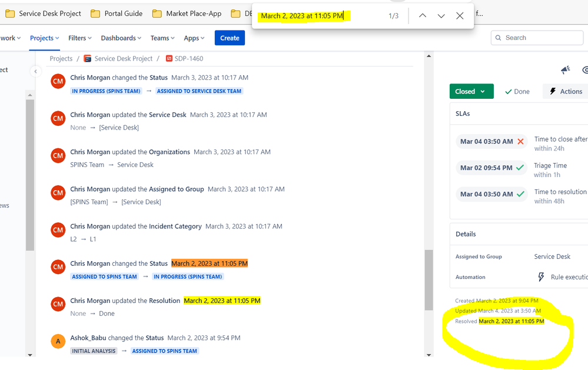Click Chris Morgan avatar beside Incident Category update

click(x=58, y=230)
